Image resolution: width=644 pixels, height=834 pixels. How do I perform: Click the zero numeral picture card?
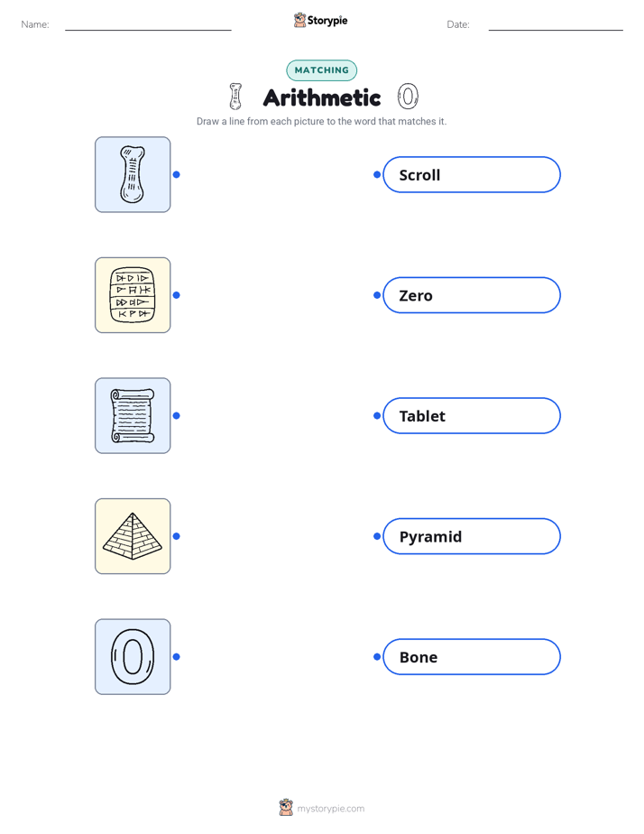coord(133,656)
